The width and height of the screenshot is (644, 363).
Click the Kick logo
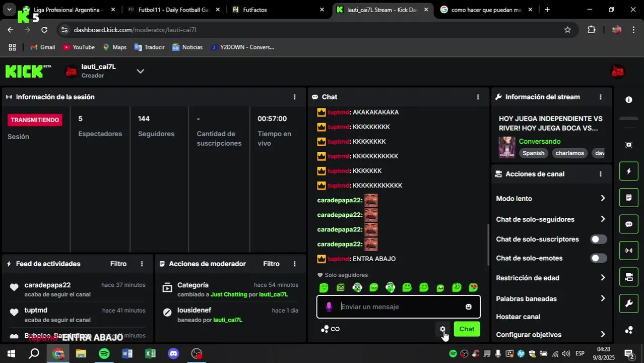pyautogui.click(x=28, y=71)
